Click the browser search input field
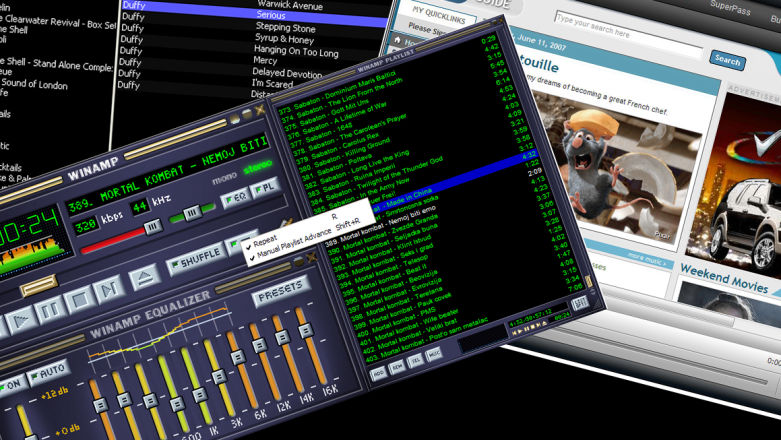781x440 pixels. [x=629, y=36]
